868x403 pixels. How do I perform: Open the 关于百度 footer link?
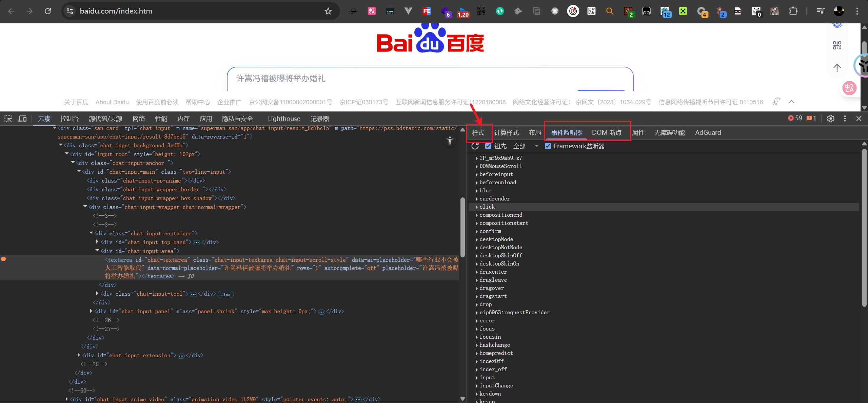pos(76,102)
